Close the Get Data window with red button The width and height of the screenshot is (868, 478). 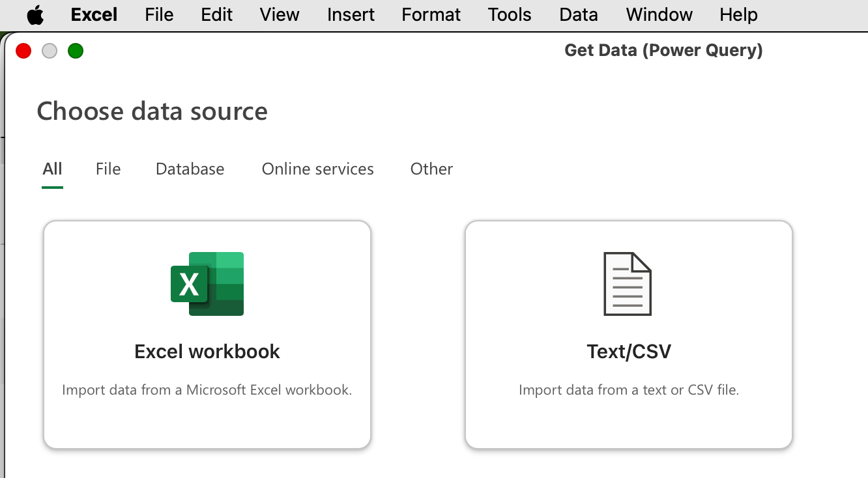pos(23,51)
